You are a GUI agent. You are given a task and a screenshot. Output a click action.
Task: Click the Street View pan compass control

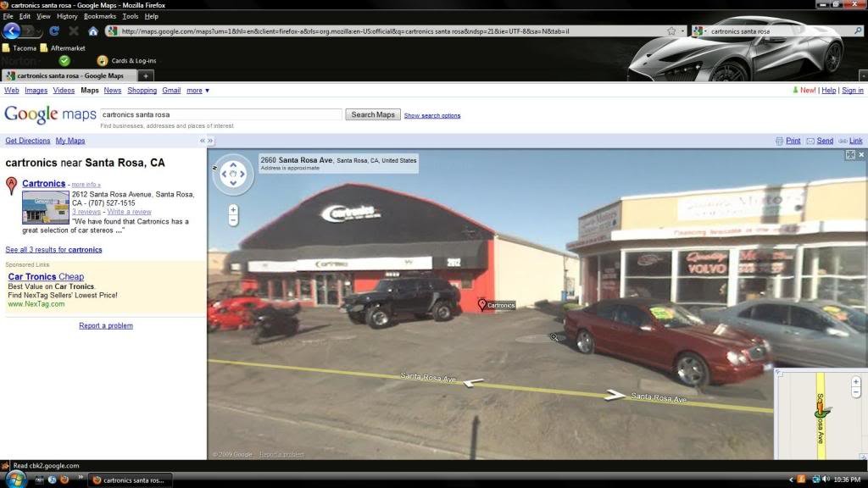tap(233, 175)
